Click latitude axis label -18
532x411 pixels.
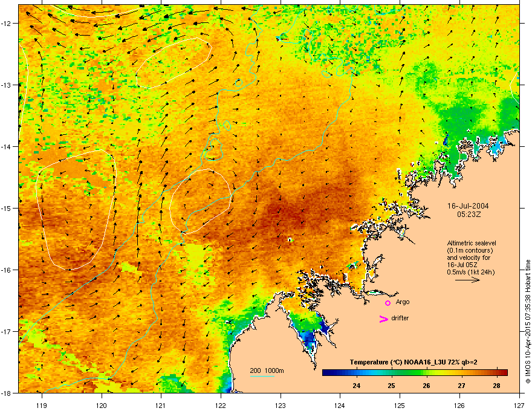tap(7, 393)
